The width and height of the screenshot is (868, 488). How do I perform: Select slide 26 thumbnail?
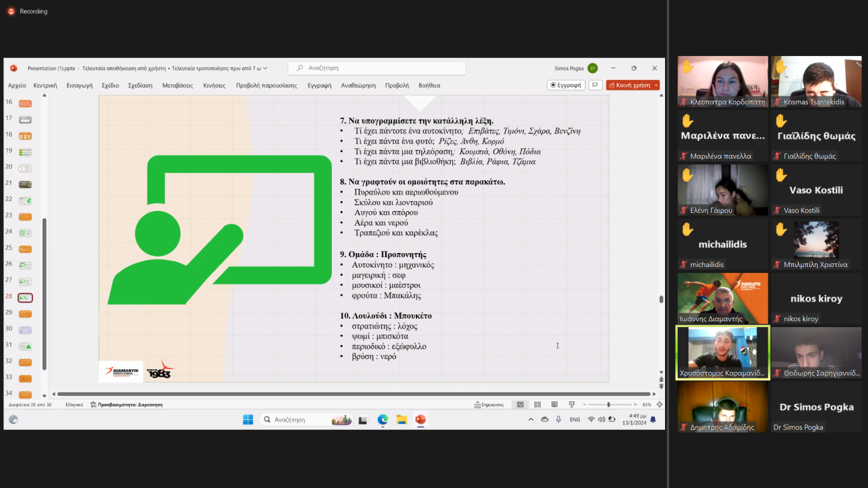(25, 265)
